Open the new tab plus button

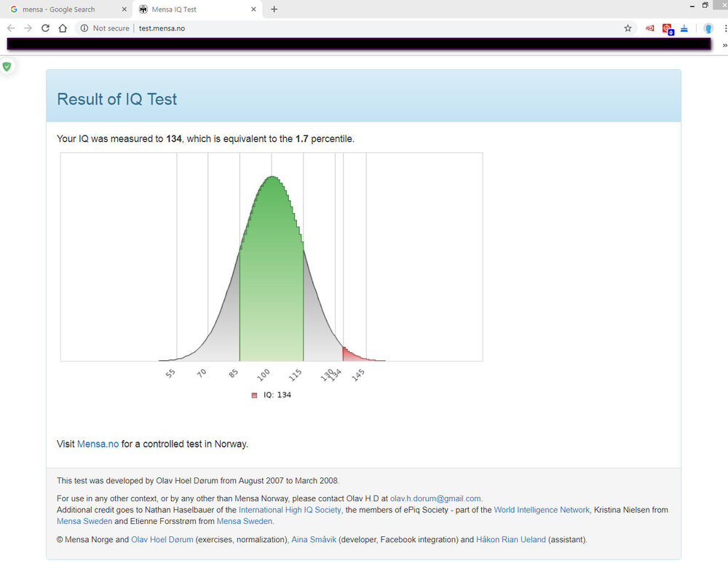274,9
